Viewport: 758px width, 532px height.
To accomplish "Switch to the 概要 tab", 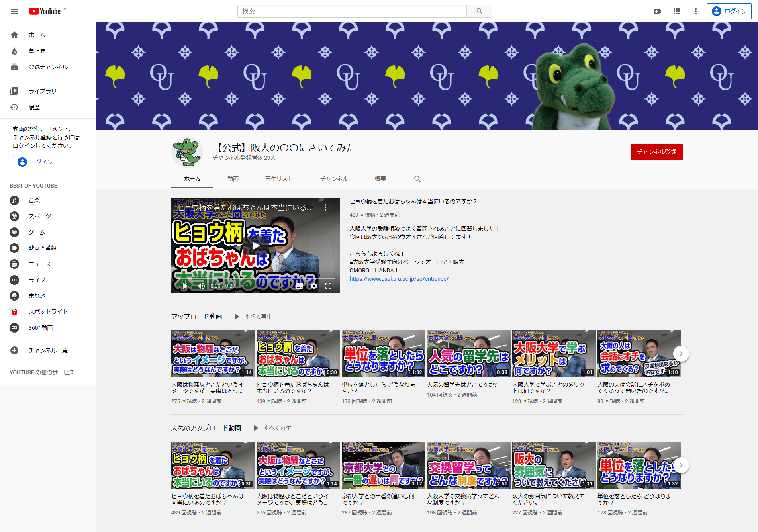I will (380, 179).
